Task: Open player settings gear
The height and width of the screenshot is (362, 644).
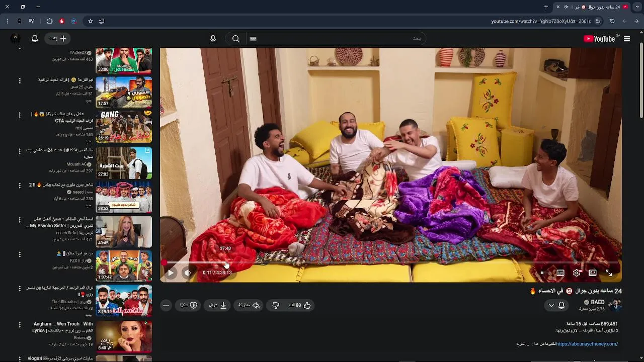Action: point(577,273)
